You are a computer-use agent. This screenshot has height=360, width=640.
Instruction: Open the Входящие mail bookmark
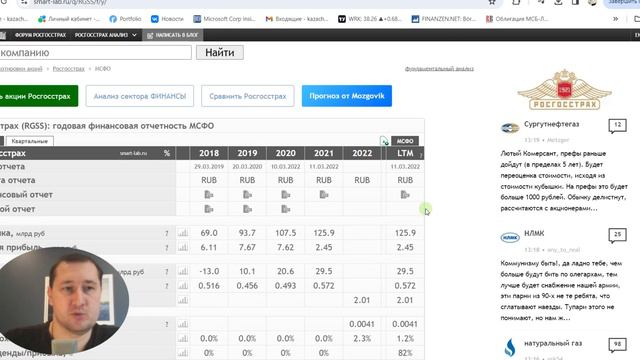(297, 19)
